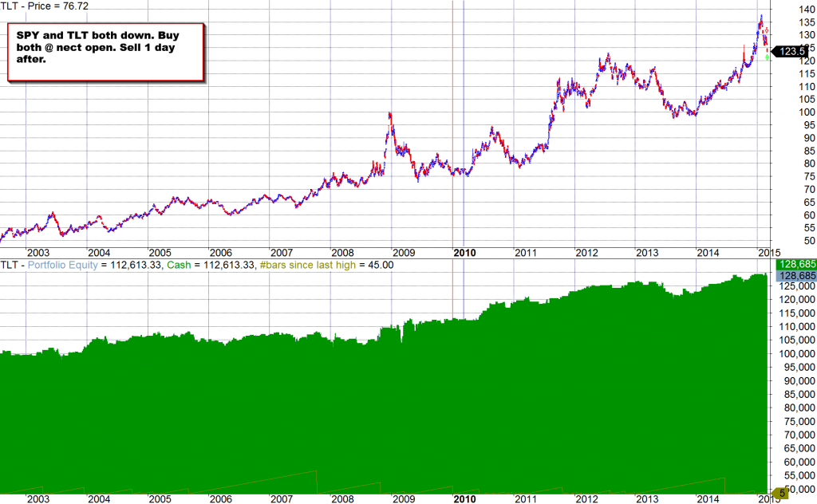Viewport: 817px width, 504px height.
Task: Click the blue 128,685 value label
Action: pos(797,275)
